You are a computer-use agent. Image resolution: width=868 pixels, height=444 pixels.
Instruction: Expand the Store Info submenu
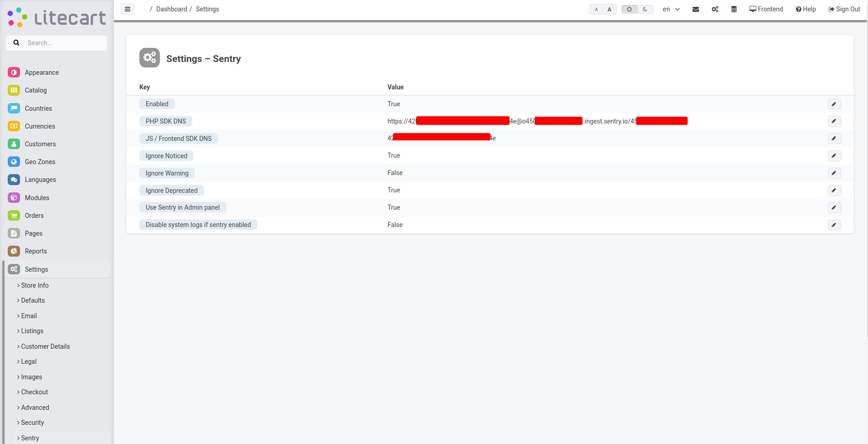(35, 285)
